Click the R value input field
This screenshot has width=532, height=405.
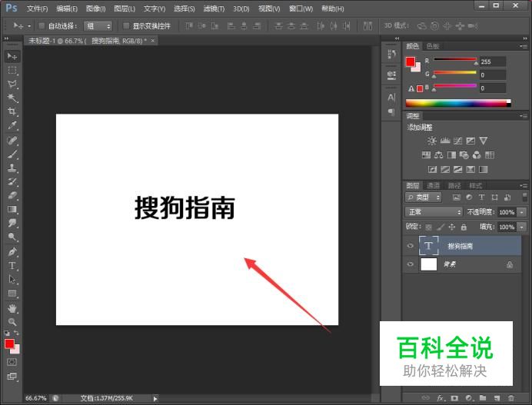[492, 61]
